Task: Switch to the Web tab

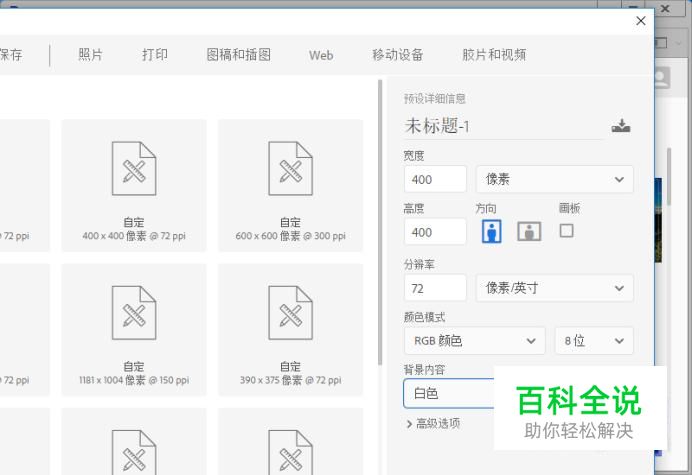Action: coord(321,55)
